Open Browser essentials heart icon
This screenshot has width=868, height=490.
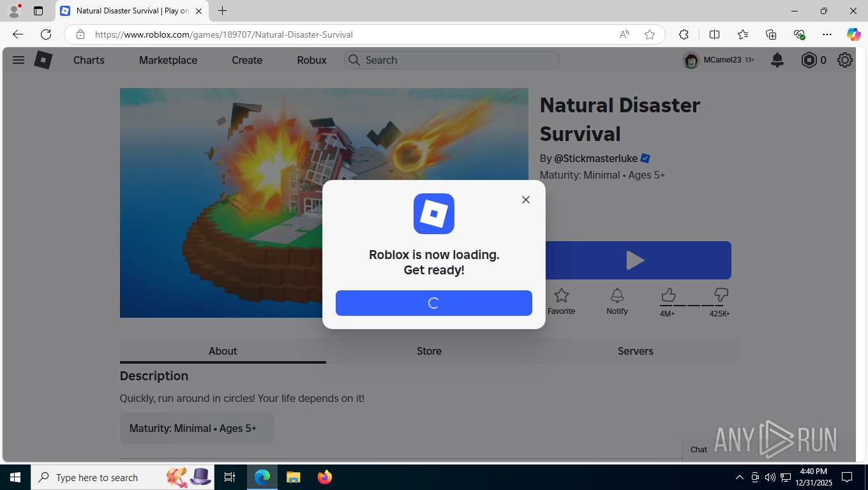pos(799,34)
